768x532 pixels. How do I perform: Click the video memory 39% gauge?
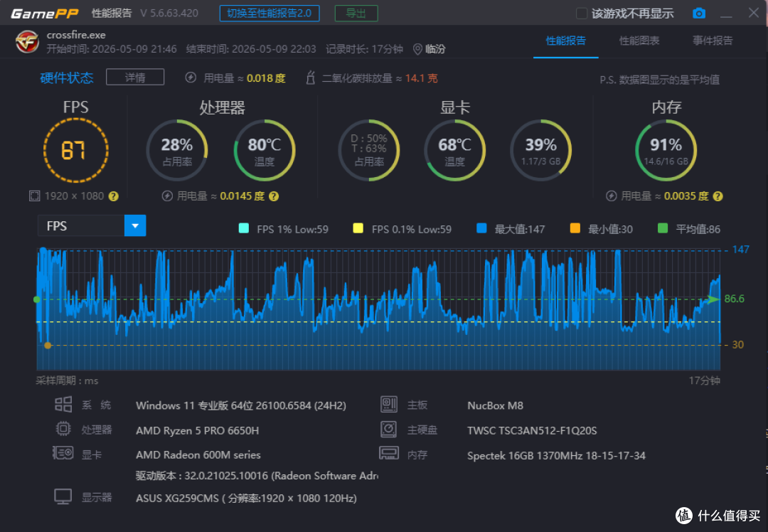(540, 150)
